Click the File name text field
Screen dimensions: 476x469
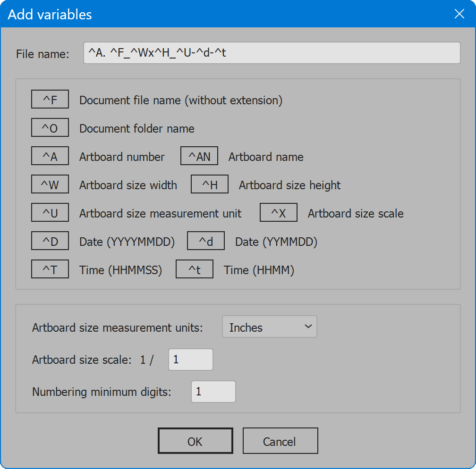pyautogui.click(x=272, y=53)
